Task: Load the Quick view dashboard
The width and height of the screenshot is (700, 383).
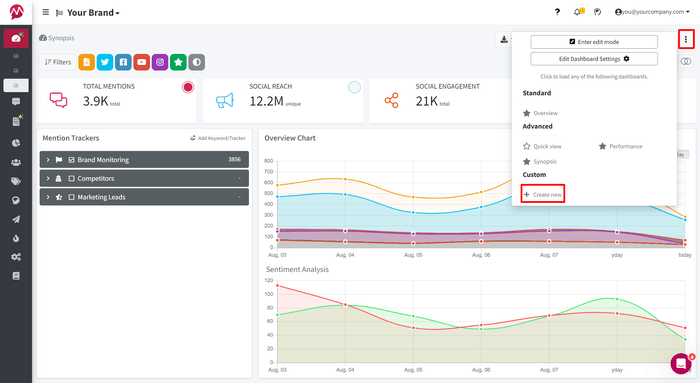Action: coord(542,146)
